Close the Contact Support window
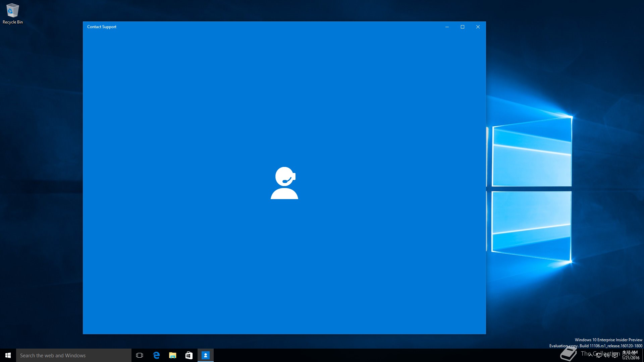Viewport: 644px width, 362px height. [x=478, y=27]
